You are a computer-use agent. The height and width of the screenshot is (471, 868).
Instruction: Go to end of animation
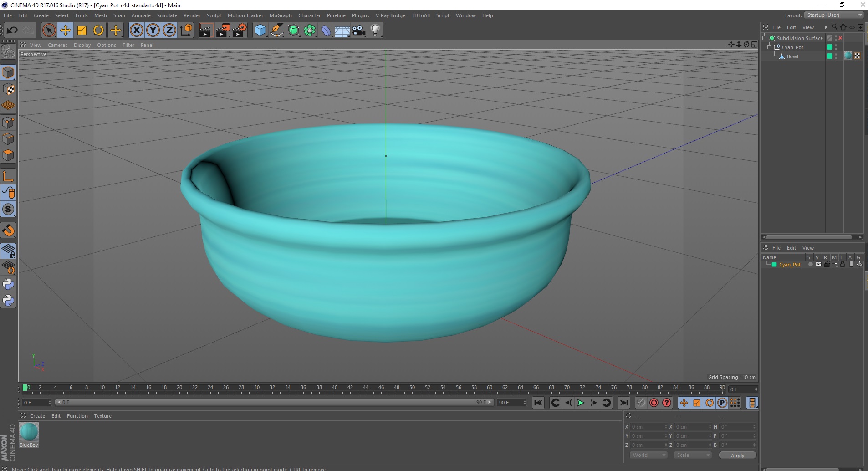click(624, 403)
